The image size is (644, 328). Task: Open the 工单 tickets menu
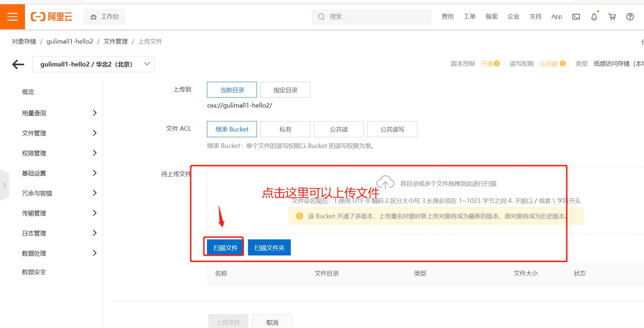470,17
